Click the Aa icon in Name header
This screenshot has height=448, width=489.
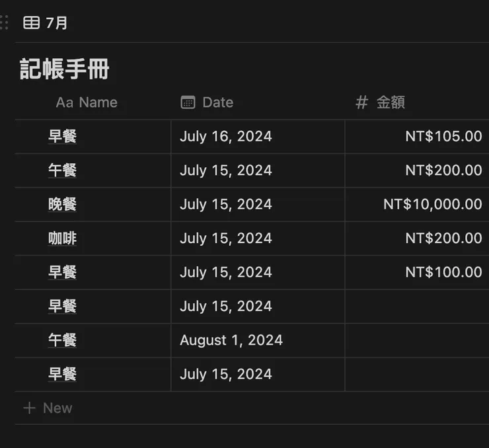(x=64, y=102)
